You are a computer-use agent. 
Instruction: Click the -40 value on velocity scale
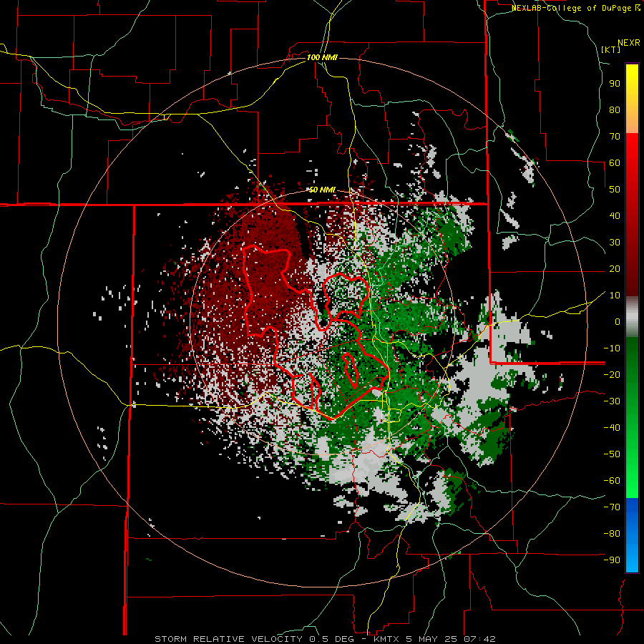612,428
